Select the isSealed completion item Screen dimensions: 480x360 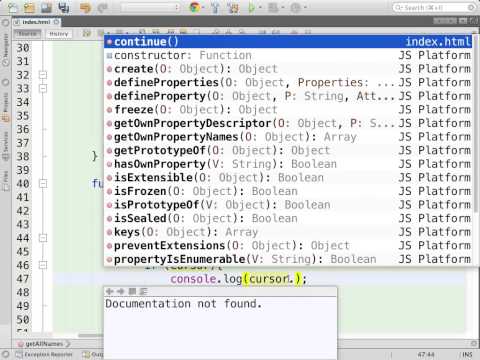pyautogui.click(x=288, y=218)
